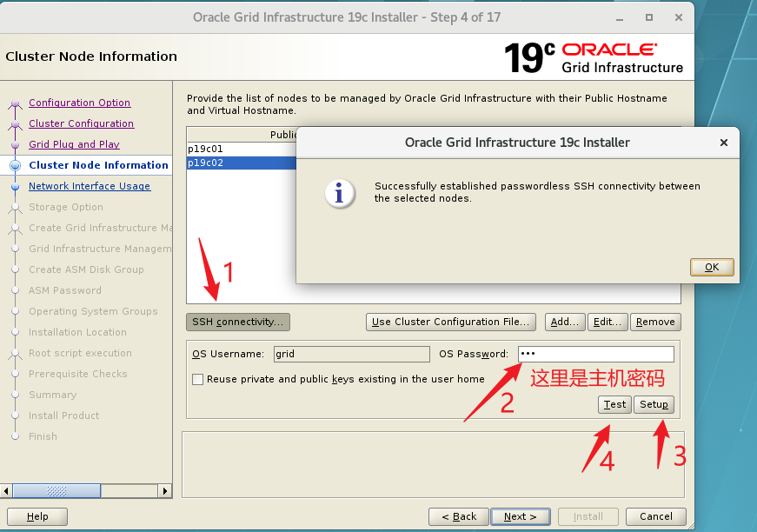
Task: Click the sidebar horizontal scrollbar thumb
Action: tap(56, 491)
